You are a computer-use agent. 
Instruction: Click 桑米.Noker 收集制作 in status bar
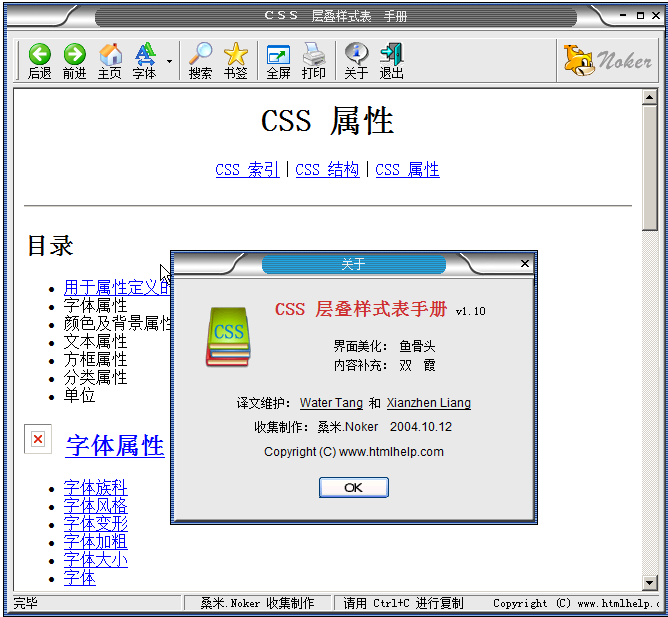point(257,603)
